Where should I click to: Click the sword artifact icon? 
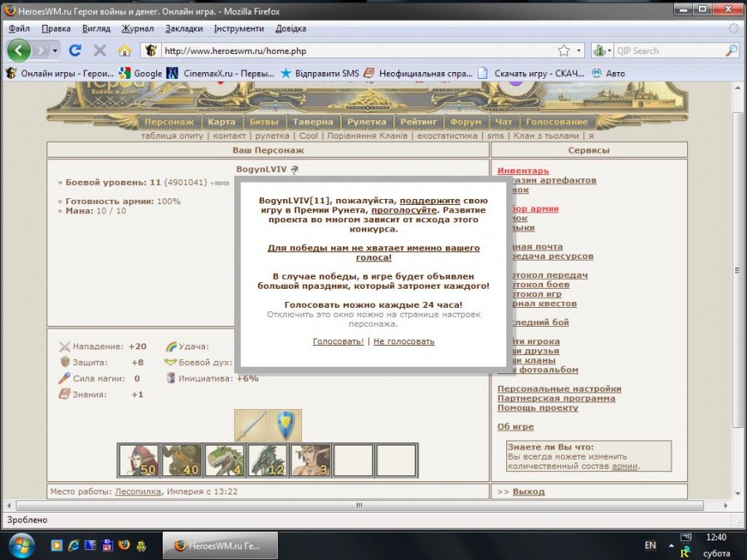251,426
